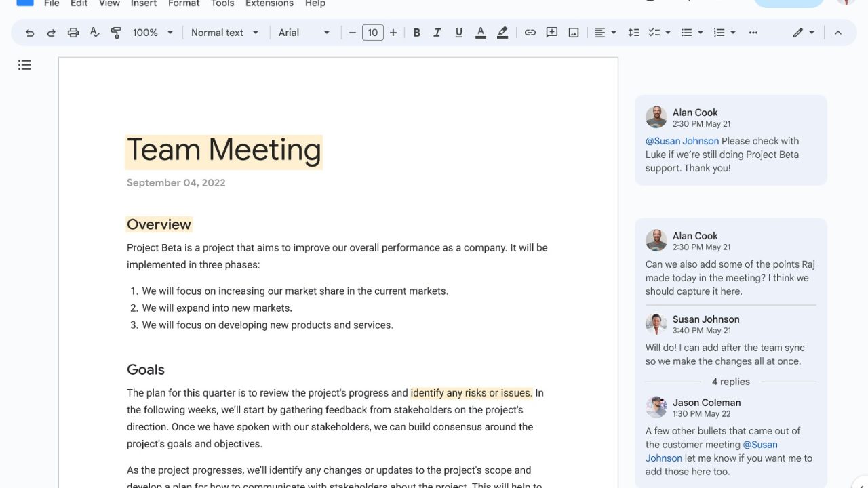Expand the Normal text style dropdown

pos(224,33)
